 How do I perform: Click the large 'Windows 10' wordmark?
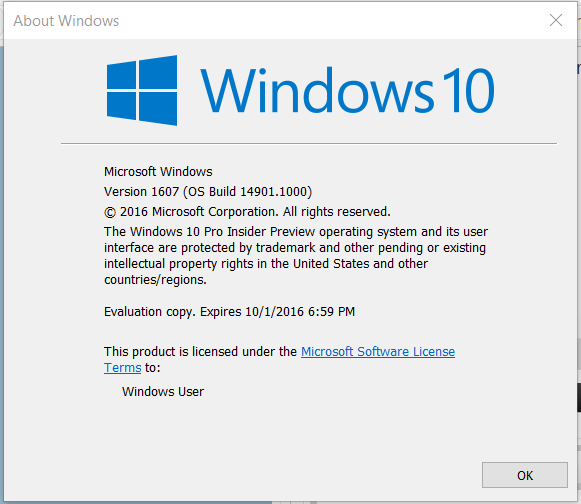coord(347,90)
